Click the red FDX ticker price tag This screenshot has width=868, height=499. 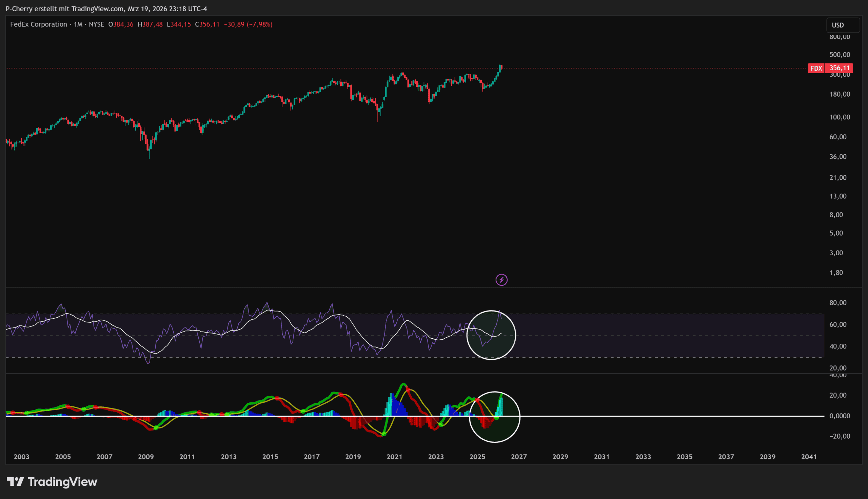(816, 68)
